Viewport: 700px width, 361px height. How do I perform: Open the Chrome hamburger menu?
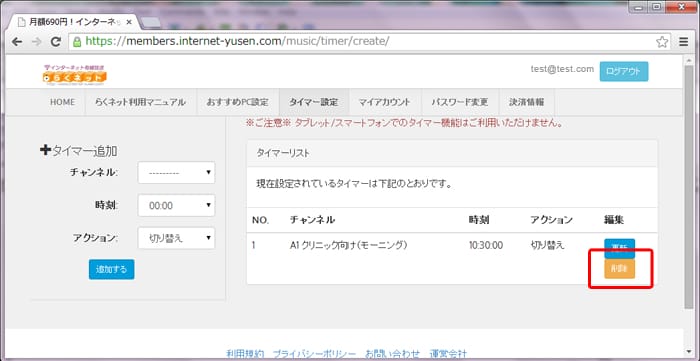point(683,42)
